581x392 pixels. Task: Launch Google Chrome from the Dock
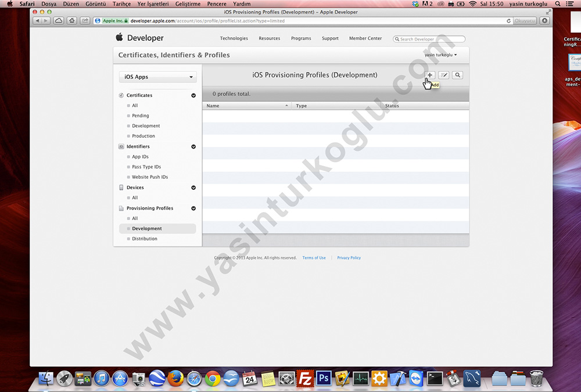click(213, 379)
